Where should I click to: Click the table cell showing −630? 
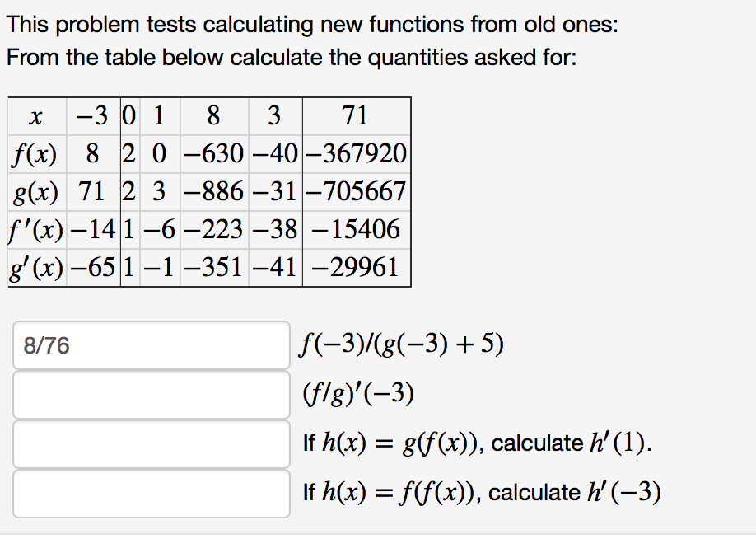coord(213,153)
